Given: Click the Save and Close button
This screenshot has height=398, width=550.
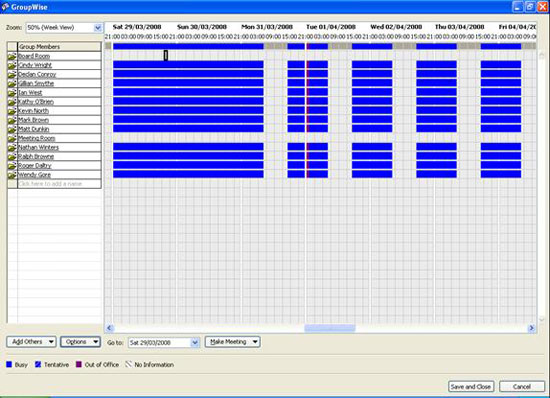Looking at the screenshot, I should [471, 386].
